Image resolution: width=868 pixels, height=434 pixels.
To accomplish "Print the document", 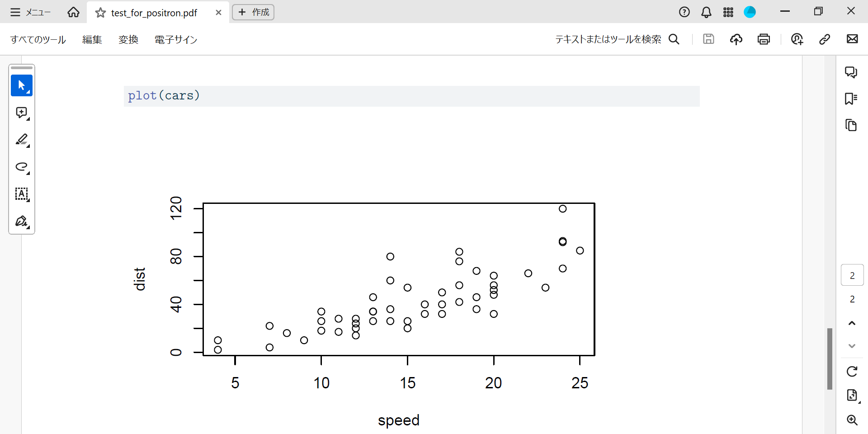I will point(764,39).
